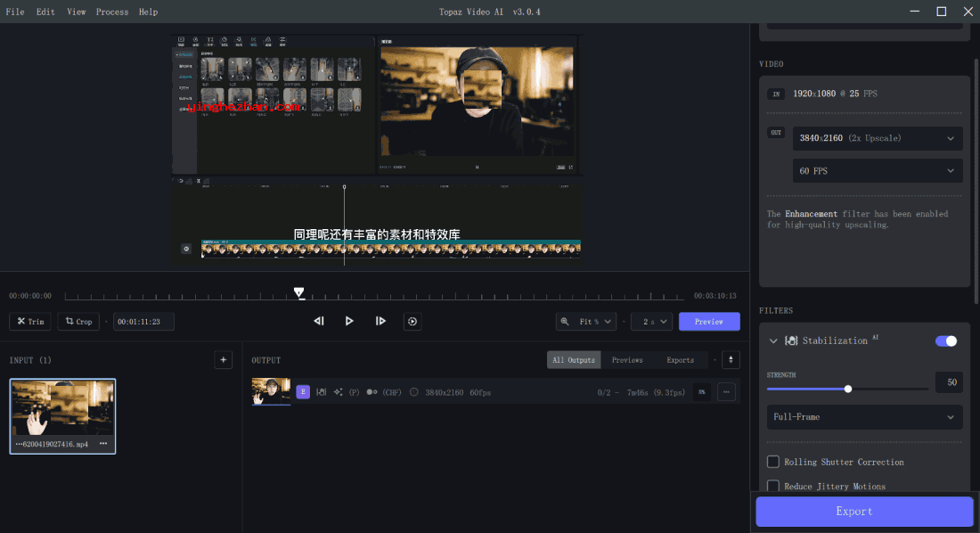Open the output sort order control
This screenshot has width=980, height=533.
coord(730,360)
